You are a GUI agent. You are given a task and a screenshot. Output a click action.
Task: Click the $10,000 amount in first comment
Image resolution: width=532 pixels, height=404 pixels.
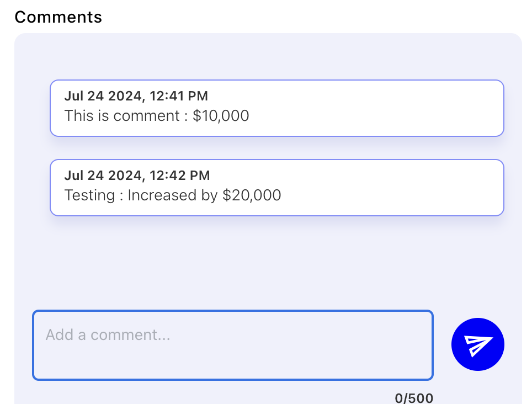pyautogui.click(x=221, y=116)
